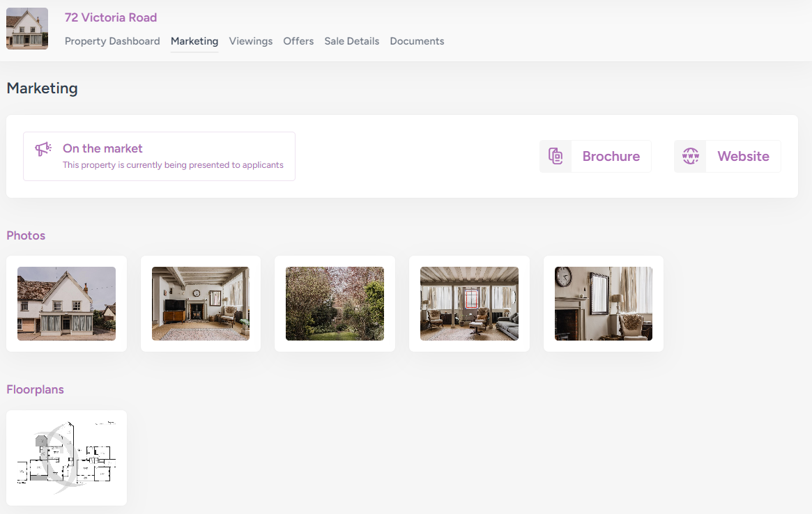Go to the Offers tab
The width and height of the screenshot is (812, 514).
298,41
